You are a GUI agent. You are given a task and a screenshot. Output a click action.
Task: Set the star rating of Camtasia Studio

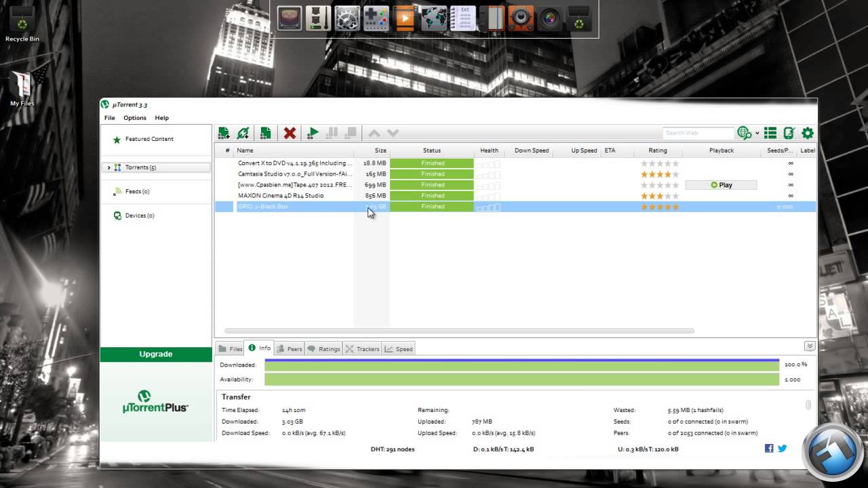(x=660, y=174)
